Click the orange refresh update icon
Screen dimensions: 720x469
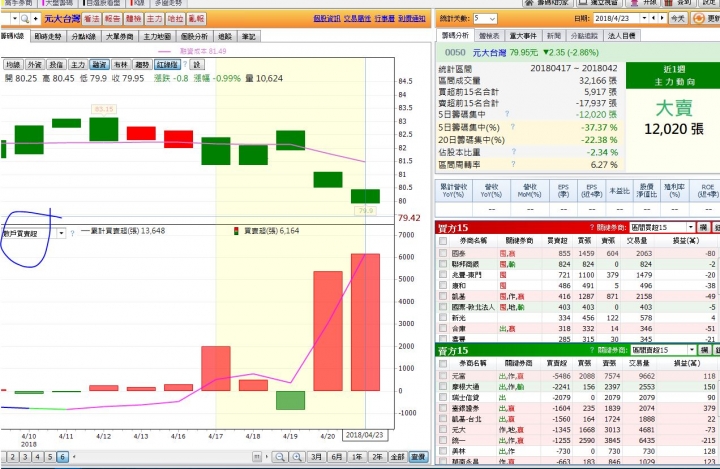[698, 18]
